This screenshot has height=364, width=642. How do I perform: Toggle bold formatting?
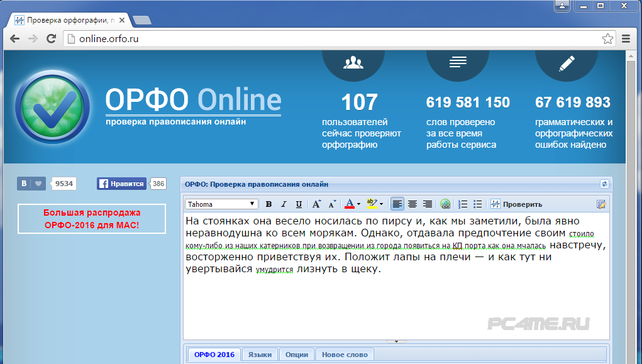click(268, 204)
